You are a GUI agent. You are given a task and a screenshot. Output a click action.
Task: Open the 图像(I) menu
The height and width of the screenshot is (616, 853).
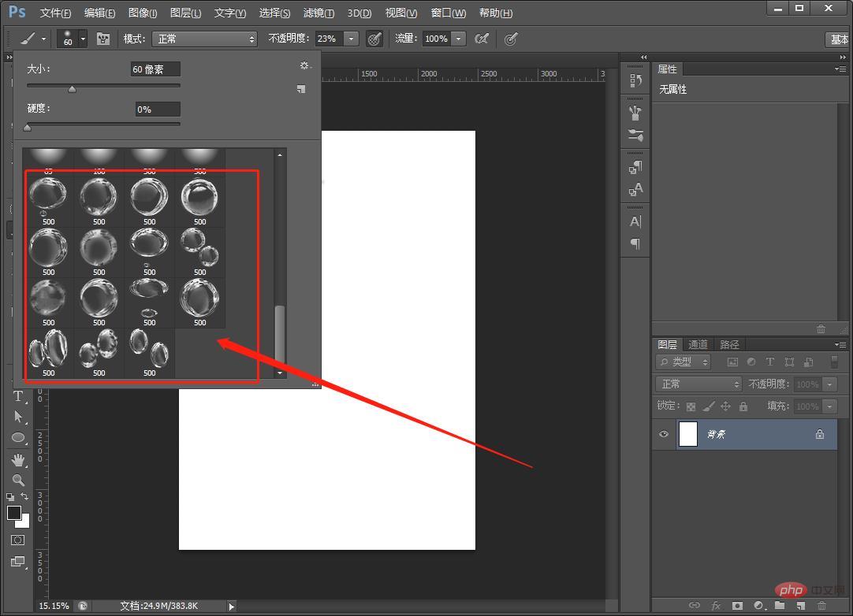143,13
